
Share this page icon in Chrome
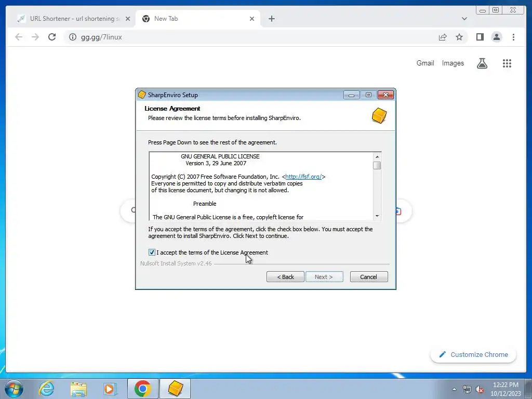coord(443,37)
